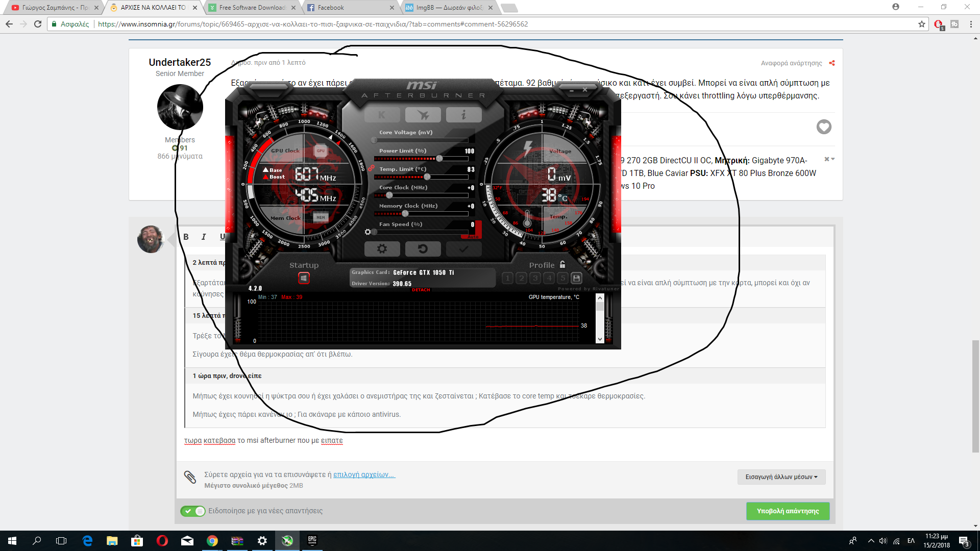The image size is (980, 551).
Task: Click the monitoring graph scroll up arrow
Action: coord(600,298)
